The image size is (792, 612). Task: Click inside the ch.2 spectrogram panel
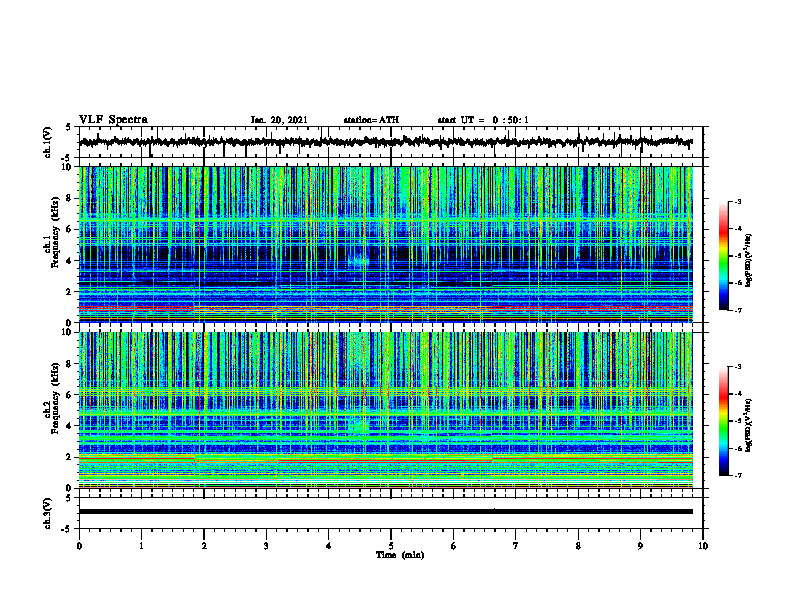(385, 410)
